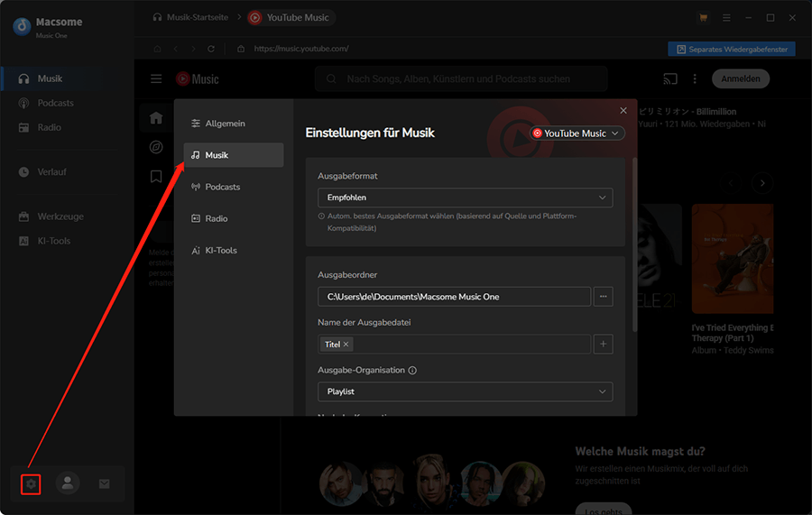Screen dimensions: 812x515
Task: Click the URL address bar
Action: click(x=300, y=49)
